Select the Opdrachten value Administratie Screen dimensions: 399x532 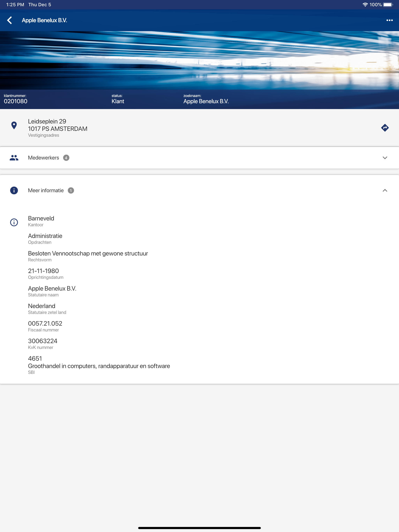coord(45,236)
